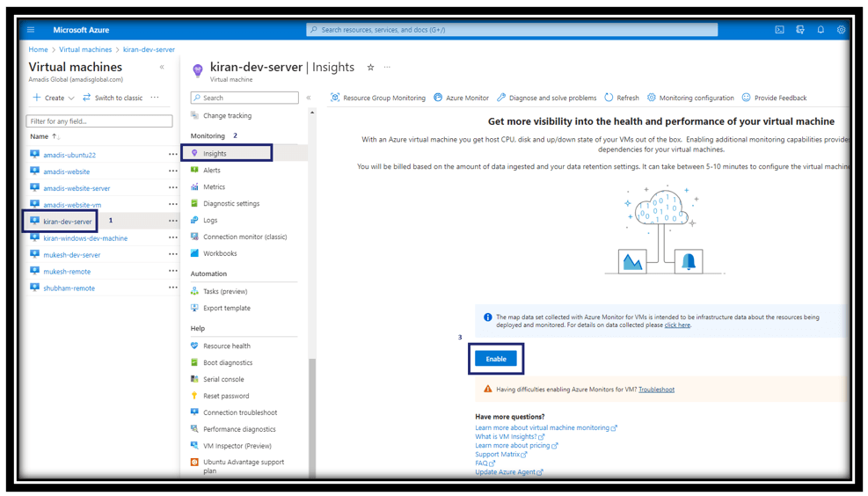The image size is (868, 496).
Task: Click Resource Group Monitoring toolbar button
Action: 378,98
